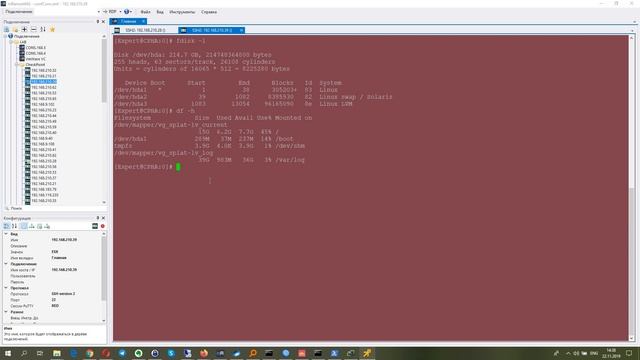Click the host name/IP value field
640x360 pixels.
point(75,270)
